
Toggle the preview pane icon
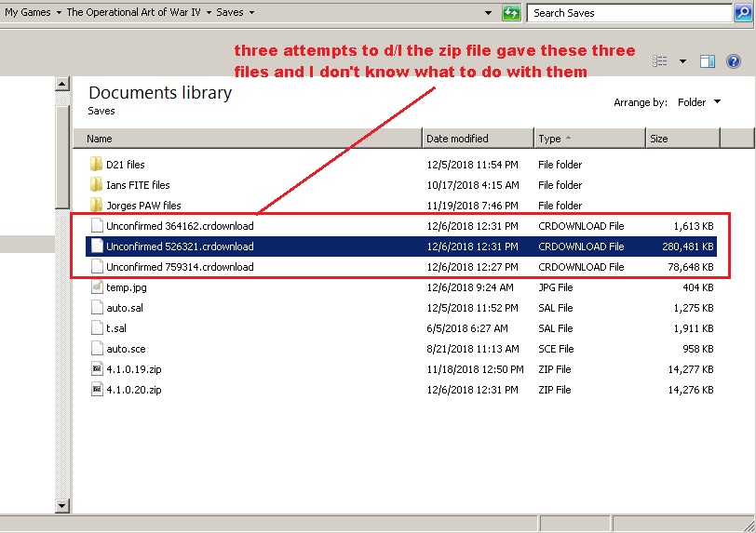coord(708,61)
